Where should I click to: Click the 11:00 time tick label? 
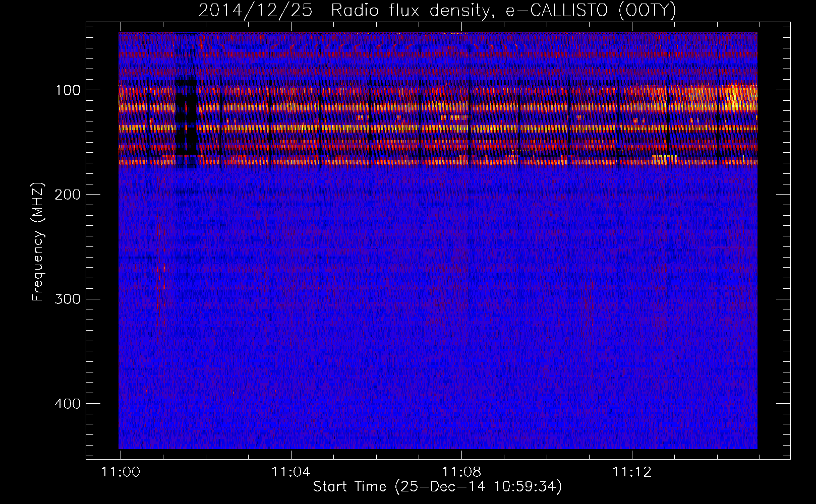click(121, 472)
